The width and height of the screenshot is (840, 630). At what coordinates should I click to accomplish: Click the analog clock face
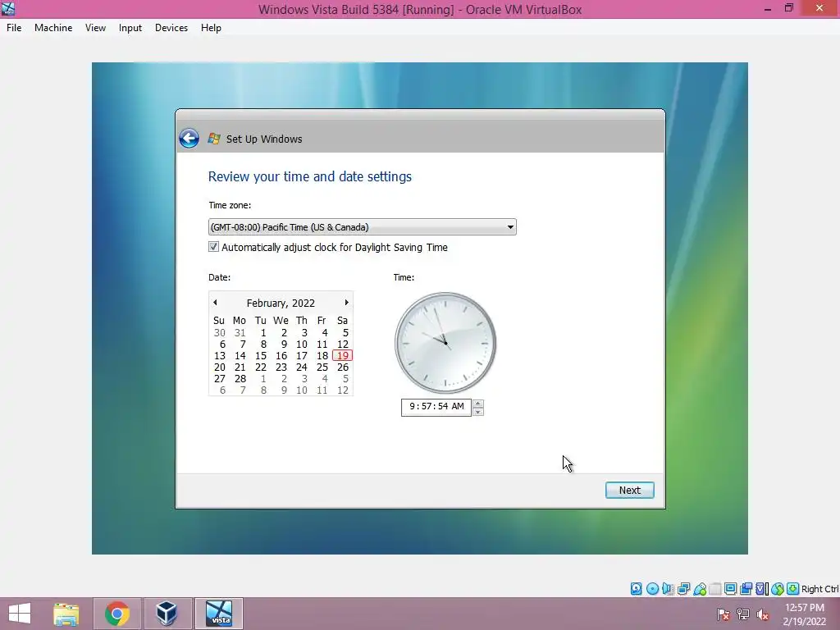tap(445, 343)
